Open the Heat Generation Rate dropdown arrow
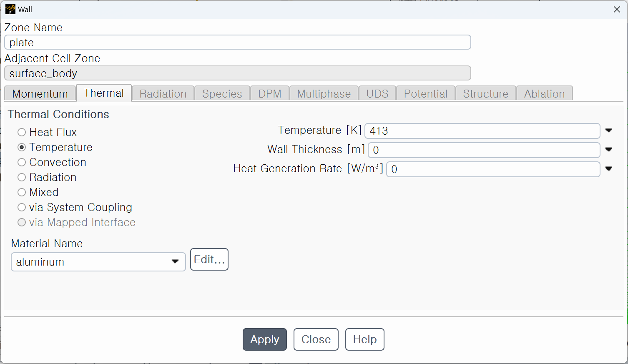The height and width of the screenshot is (364, 628). (609, 169)
